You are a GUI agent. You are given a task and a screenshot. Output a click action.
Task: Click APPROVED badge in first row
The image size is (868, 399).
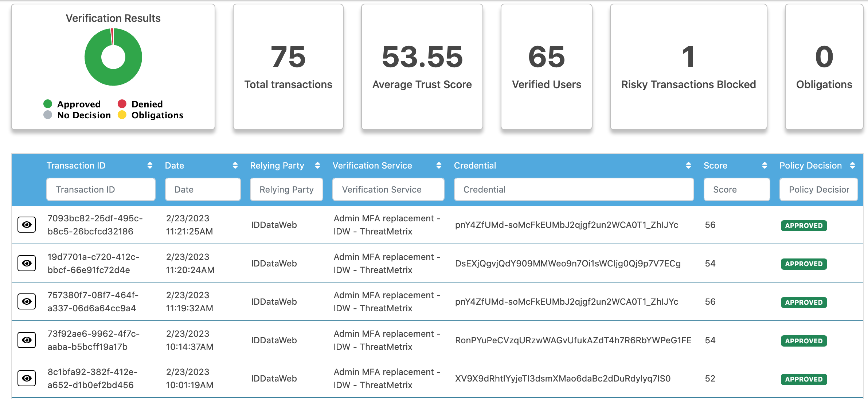[804, 225]
